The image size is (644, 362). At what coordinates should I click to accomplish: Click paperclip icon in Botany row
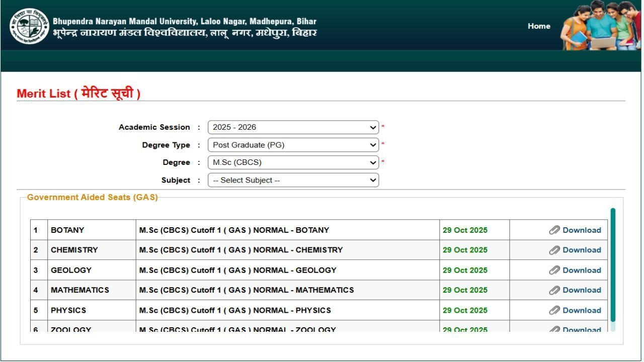pyautogui.click(x=554, y=230)
